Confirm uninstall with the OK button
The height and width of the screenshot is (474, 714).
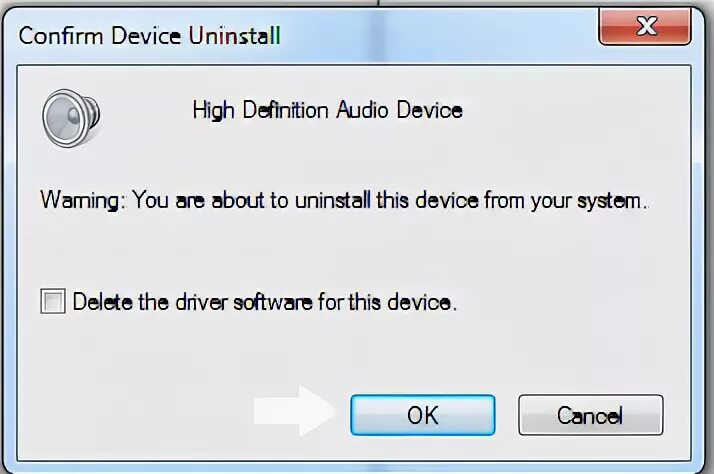423,415
